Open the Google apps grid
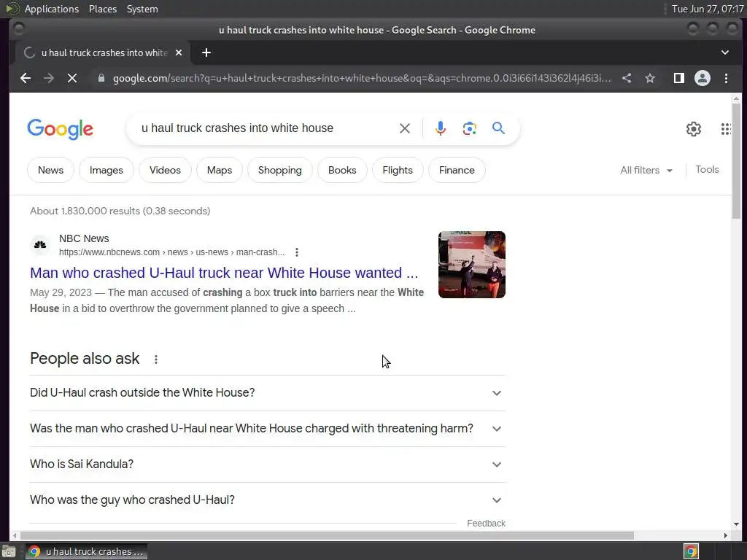The width and height of the screenshot is (747, 560). coord(726,128)
